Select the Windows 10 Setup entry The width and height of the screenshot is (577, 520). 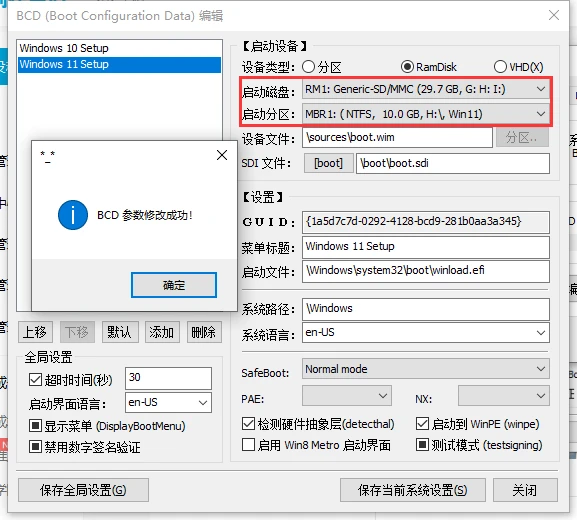(x=120, y=48)
